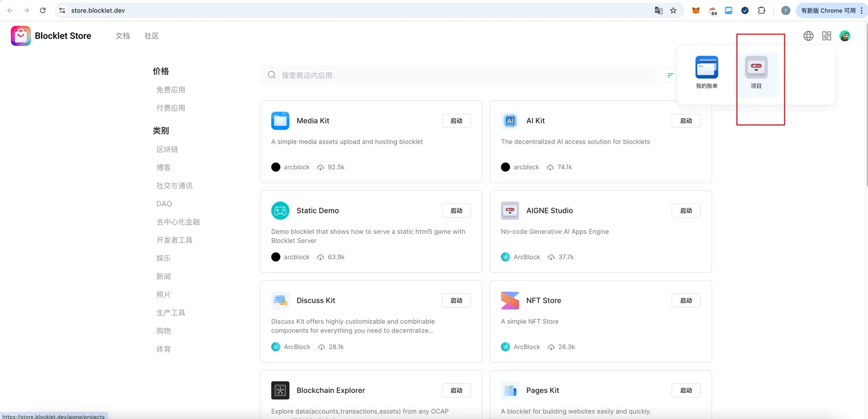The image size is (868, 419).
Task: Launch AIGNE Studio with 启动 button
Action: coord(686,211)
